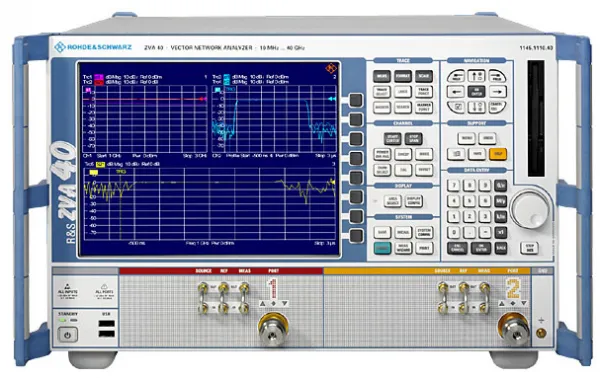Click the upper USB port
The width and height of the screenshot is (600, 378).
click(106, 324)
